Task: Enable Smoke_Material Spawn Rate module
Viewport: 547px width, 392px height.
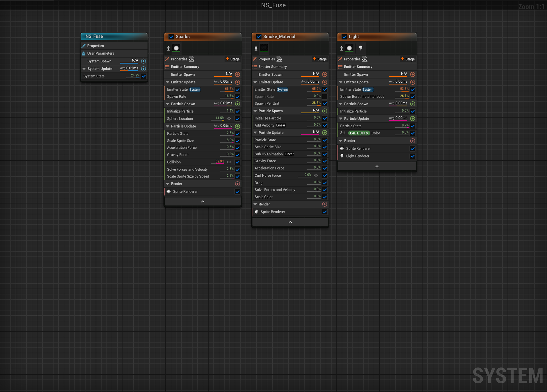Action: (x=325, y=97)
